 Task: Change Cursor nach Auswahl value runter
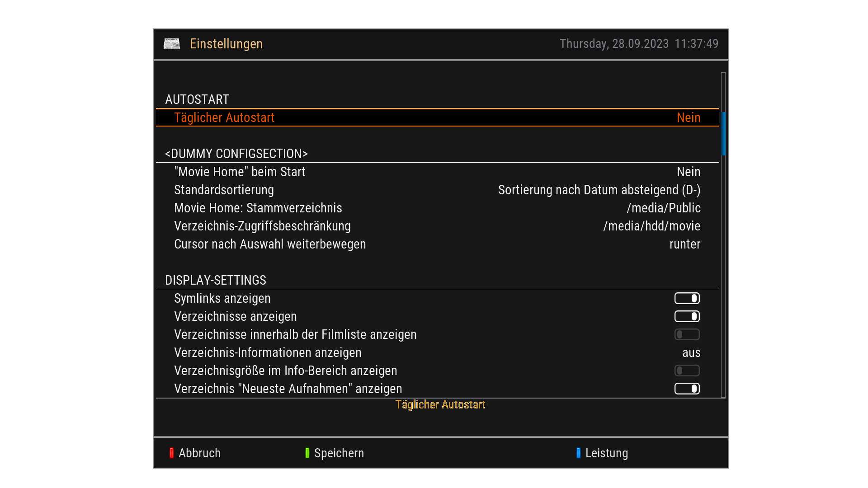click(x=684, y=244)
